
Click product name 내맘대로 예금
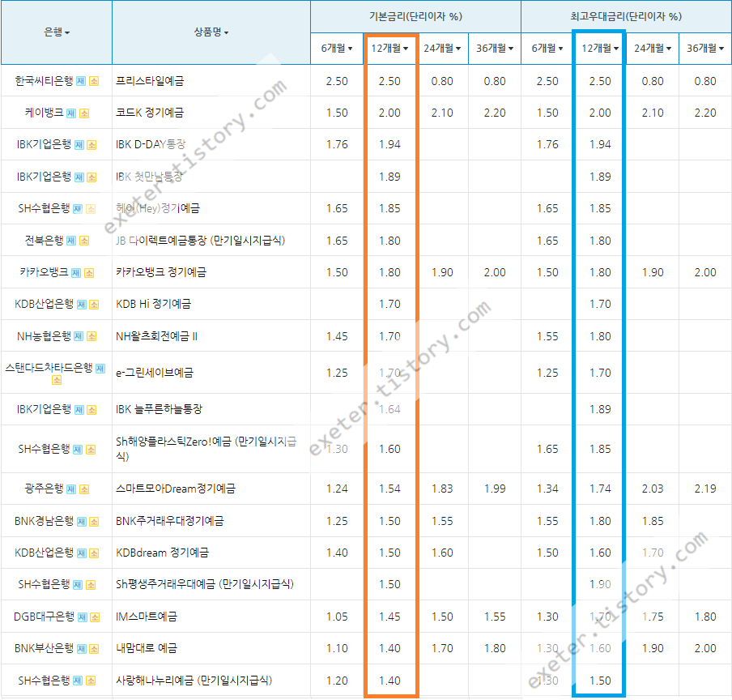147,648
